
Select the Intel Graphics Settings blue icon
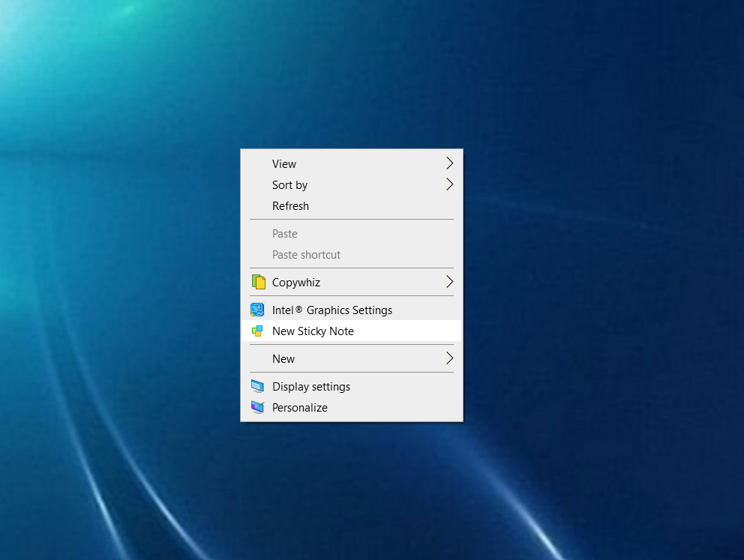coord(258,310)
